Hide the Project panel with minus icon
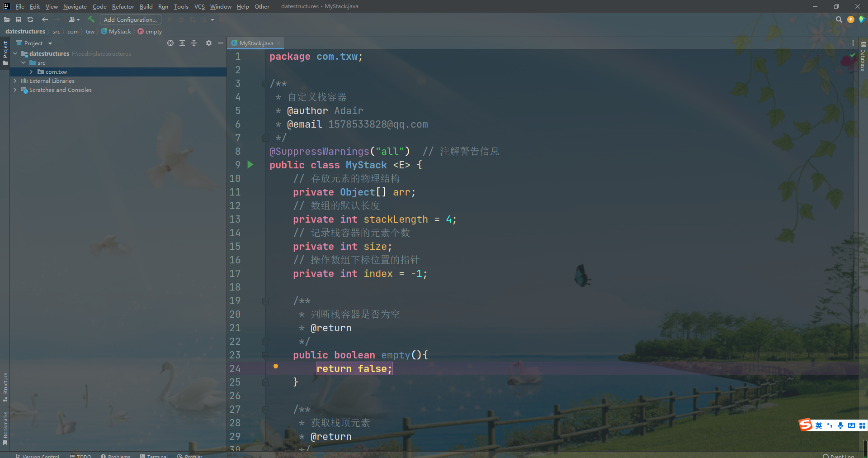This screenshot has width=868, height=458. click(221, 43)
